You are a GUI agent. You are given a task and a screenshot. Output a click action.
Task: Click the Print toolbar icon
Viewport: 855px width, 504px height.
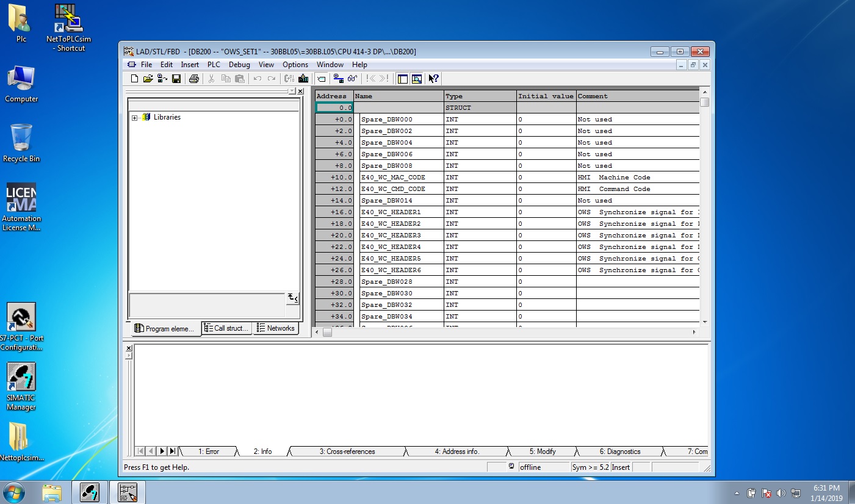click(194, 79)
